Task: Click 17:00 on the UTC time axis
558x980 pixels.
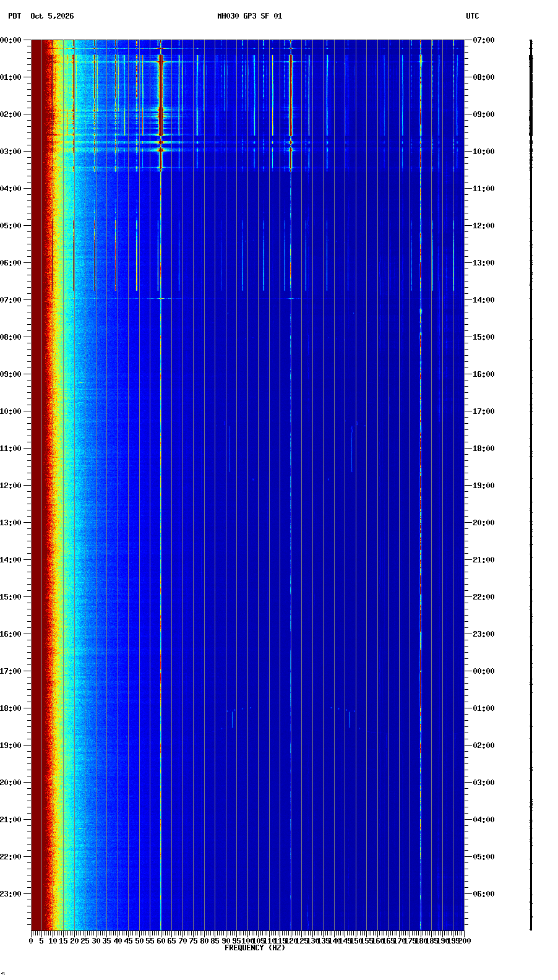Action: (x=484, y=411)
